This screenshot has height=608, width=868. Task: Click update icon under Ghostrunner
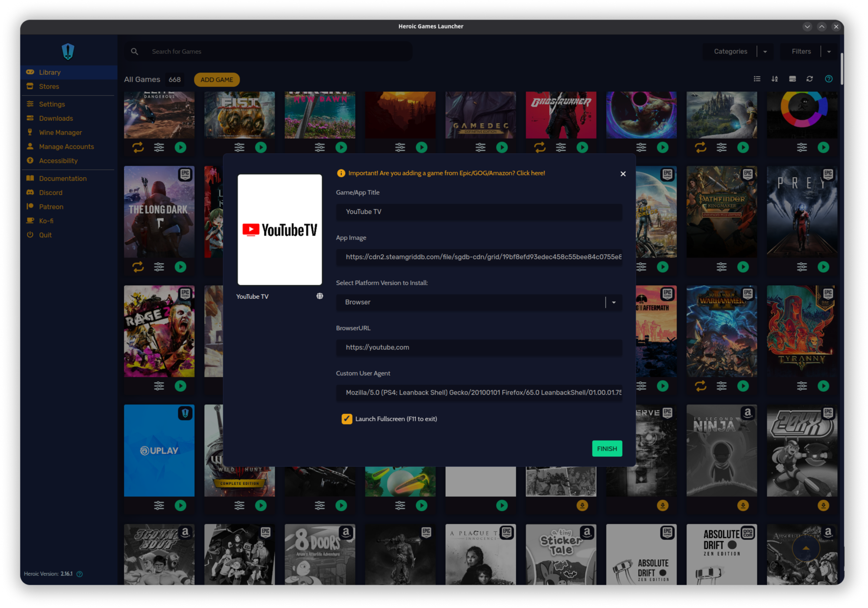click(x=540, y=147)
